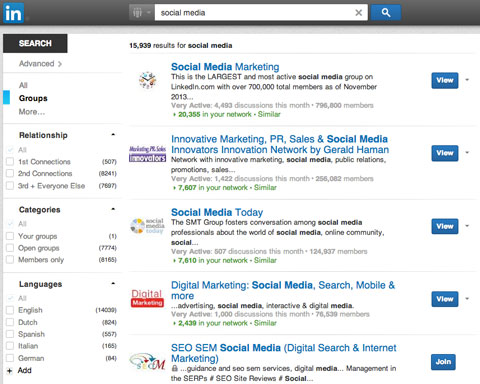Select the All search filter
Screen dimensions: 480x384
click(x=23, y=85)
